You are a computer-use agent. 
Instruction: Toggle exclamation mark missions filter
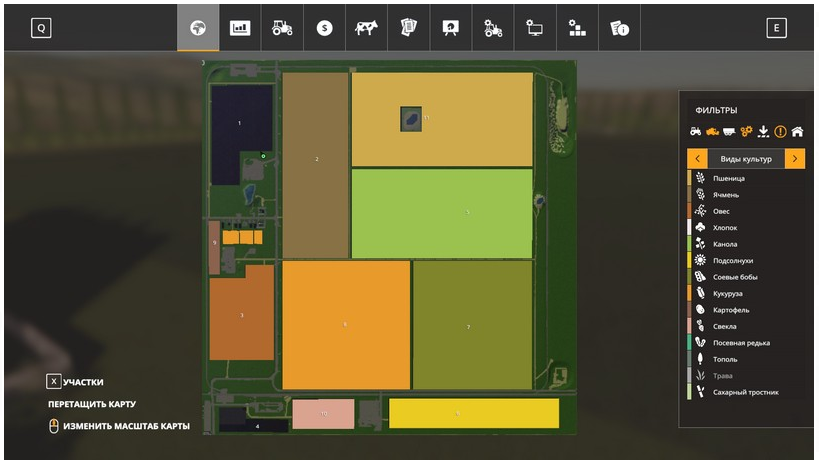pos(780,131)
